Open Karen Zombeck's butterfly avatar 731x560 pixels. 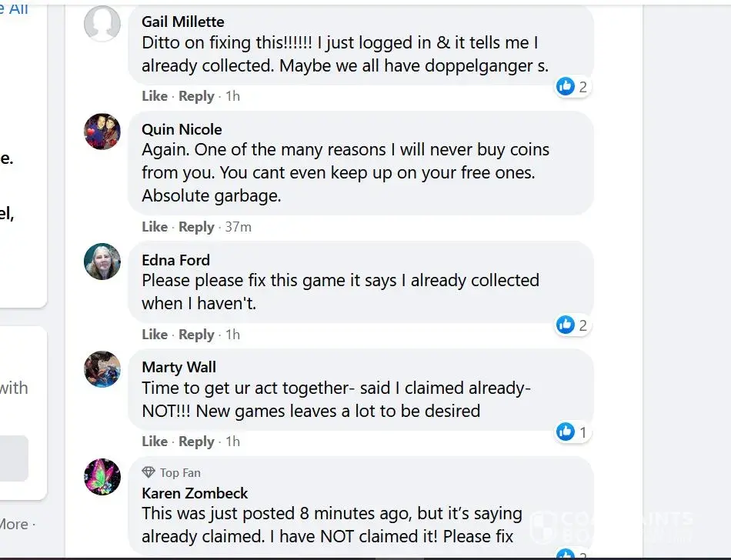[x=102, y=477]
